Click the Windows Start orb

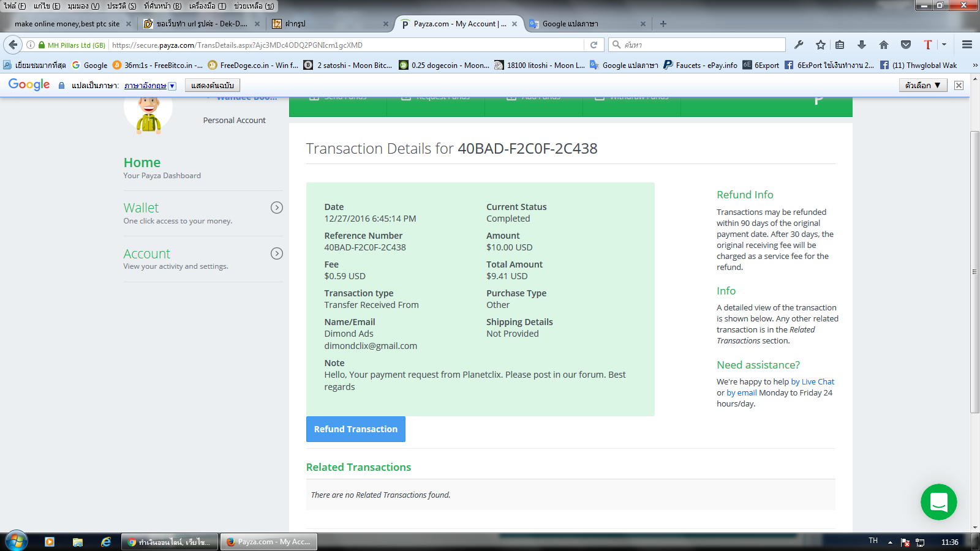point(16,542)
